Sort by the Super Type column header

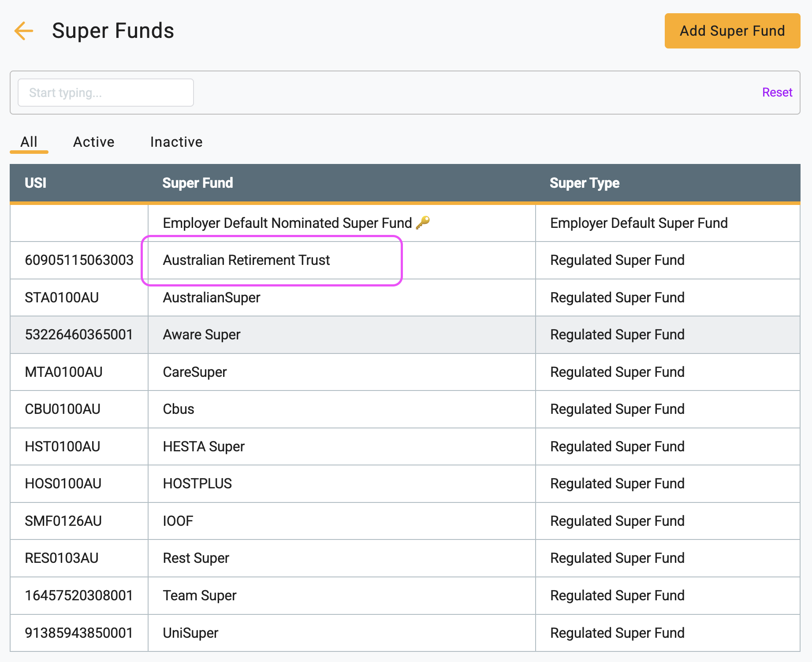(585, 183)
